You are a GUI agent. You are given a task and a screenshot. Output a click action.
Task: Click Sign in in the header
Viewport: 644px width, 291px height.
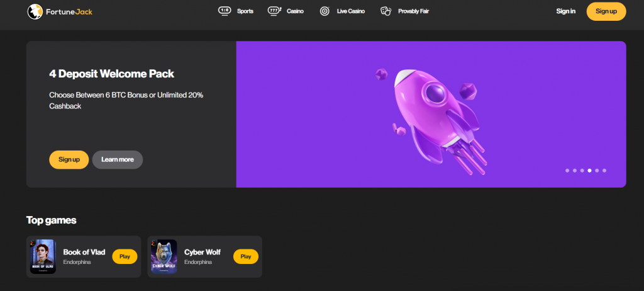[565, 11]
